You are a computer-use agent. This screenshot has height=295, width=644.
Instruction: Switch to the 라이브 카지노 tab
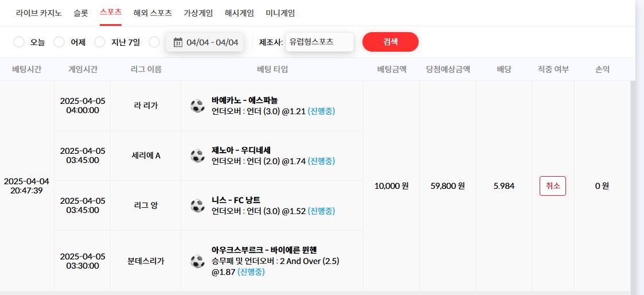pos(40,13)
